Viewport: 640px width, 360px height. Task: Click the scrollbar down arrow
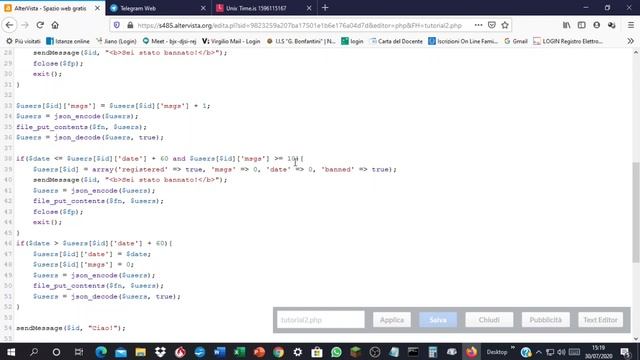(636, 338)
